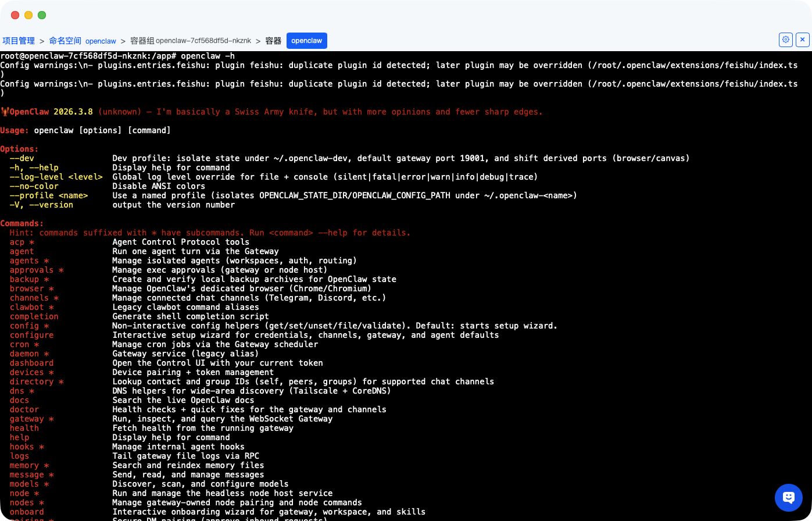The width and height of the screenshot is (812, 521).
Task: Click the red window close button
Action: (x=15, y=15)
